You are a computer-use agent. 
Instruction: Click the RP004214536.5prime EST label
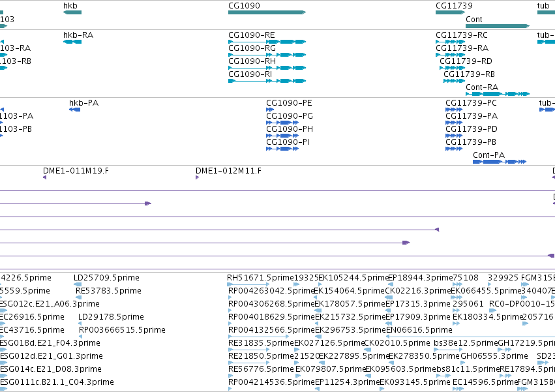[271, 382]
